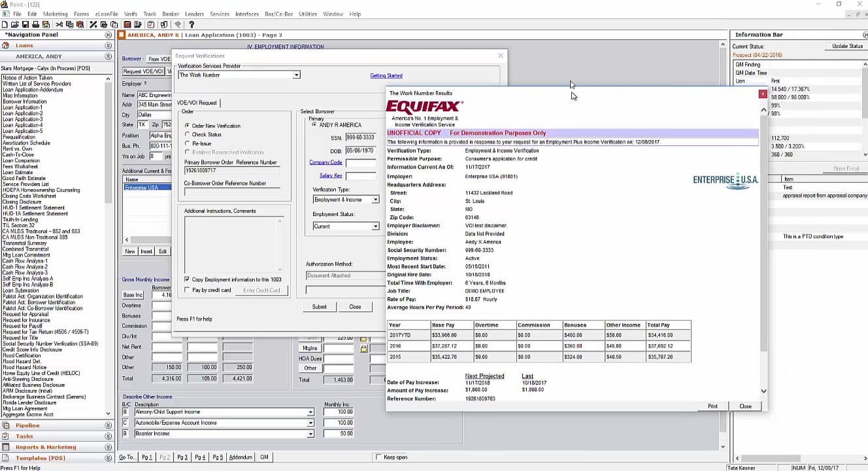Click the red close icon on Equifax results
Image resolution: width=868 pixels, height=471 pixels.
(762, 94)
